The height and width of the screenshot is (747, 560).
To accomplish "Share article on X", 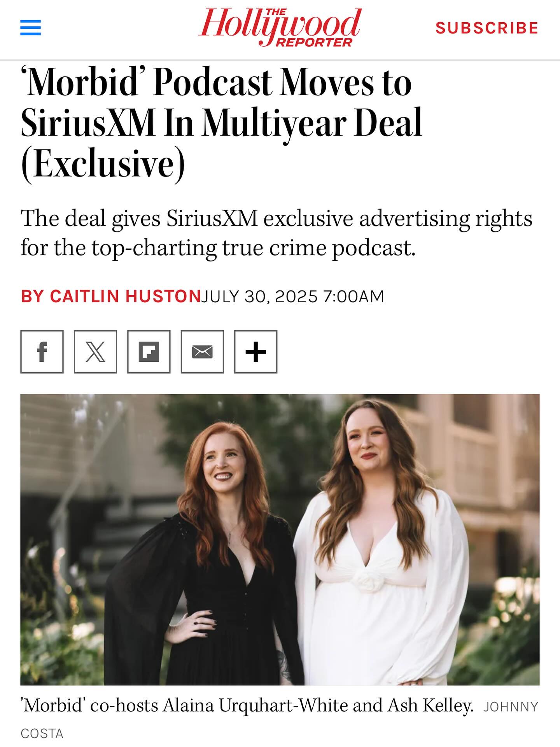I will click(x=95, y=352).
